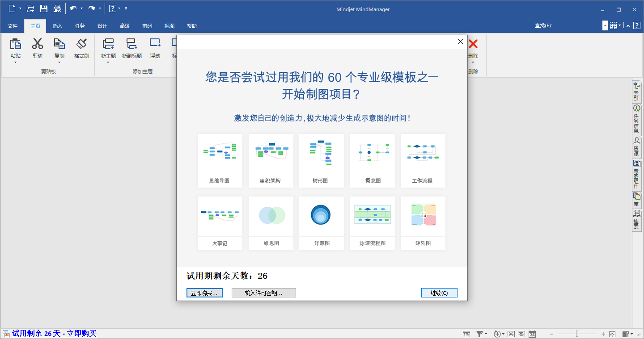Select the 树形图 tree diagram template
The height and width of the screenshot is (339, 644).
point(321,161)
